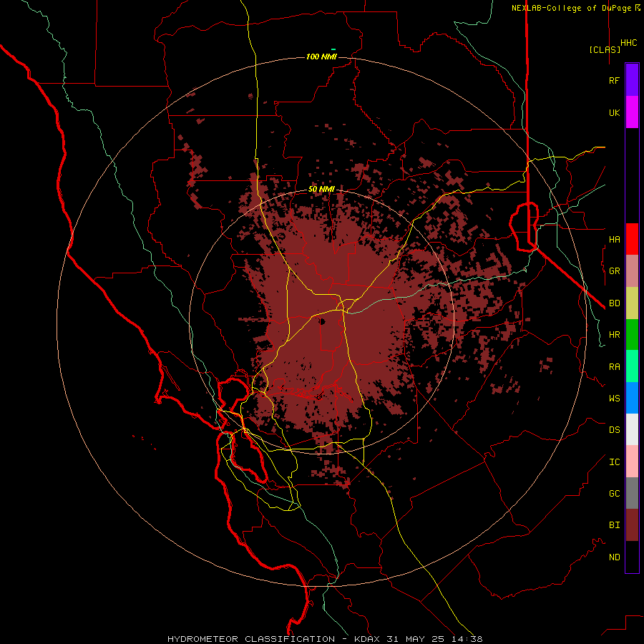The width and height of the screenshot is (644, 644).
Task: Click the 14:38 timestamp
Action: tap(467, 639)
